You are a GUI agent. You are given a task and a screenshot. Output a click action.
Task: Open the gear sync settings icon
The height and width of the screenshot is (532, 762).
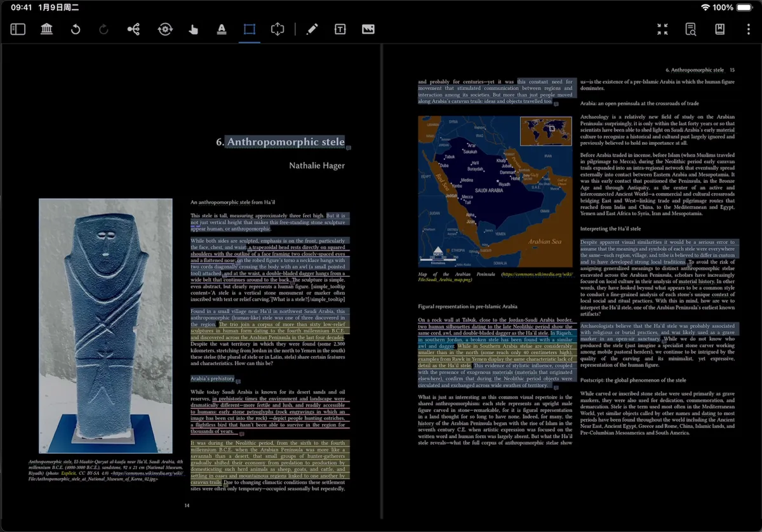click(x=165, y=29)
